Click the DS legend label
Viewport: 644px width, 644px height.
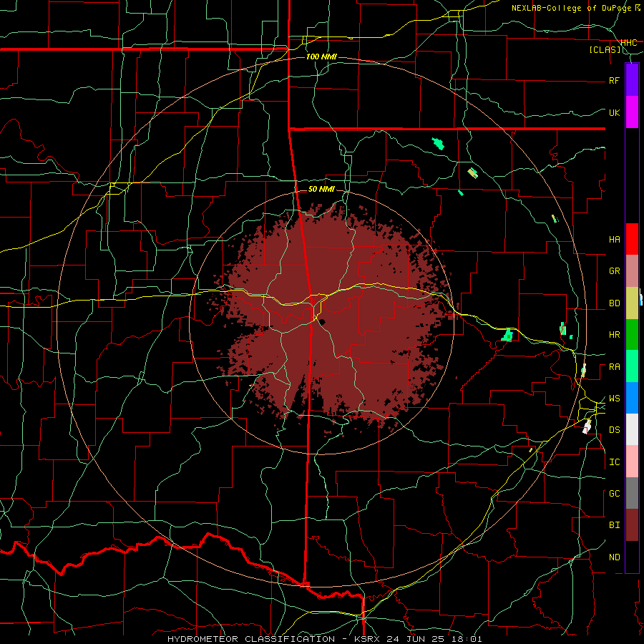614,430
